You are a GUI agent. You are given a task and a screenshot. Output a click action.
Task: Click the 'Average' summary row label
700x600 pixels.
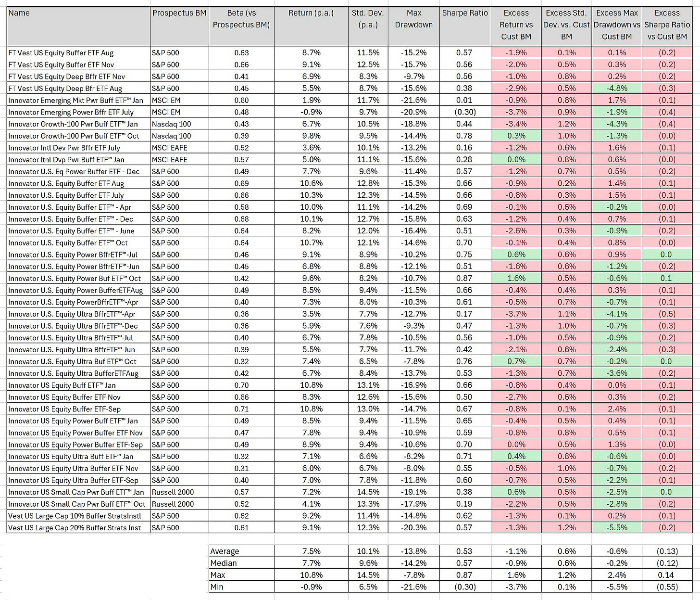click(x=241, y=551)
